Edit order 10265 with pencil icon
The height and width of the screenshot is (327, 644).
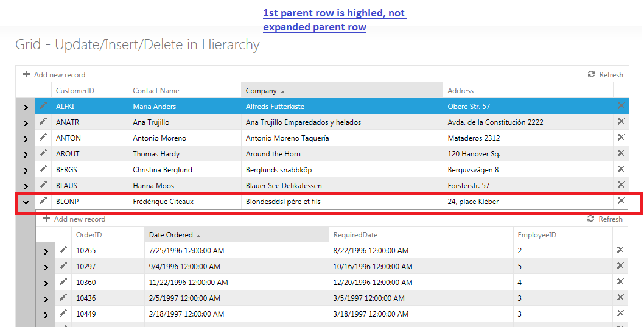(x=63, y=250)
